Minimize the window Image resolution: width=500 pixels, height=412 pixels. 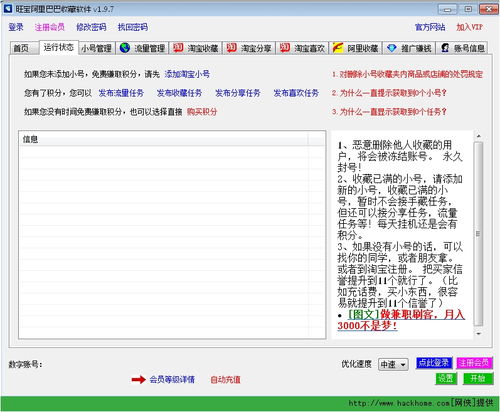[x=447, y=9]
